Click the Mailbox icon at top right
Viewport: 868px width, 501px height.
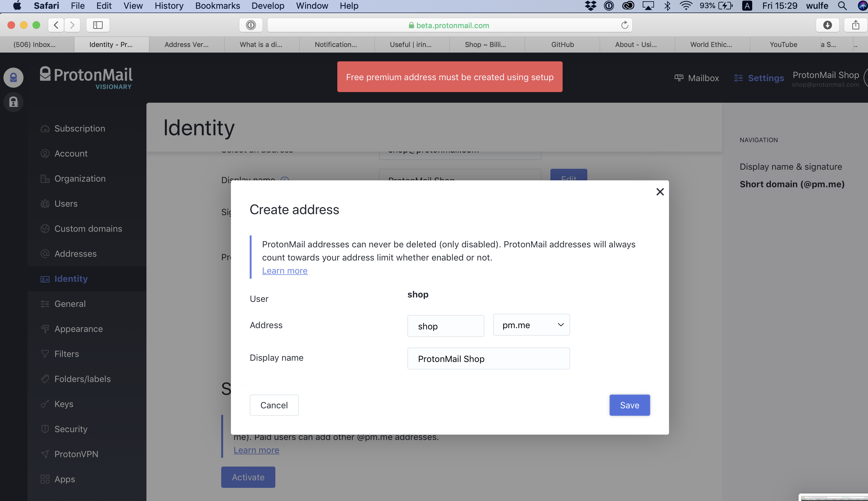coord(679,78)
